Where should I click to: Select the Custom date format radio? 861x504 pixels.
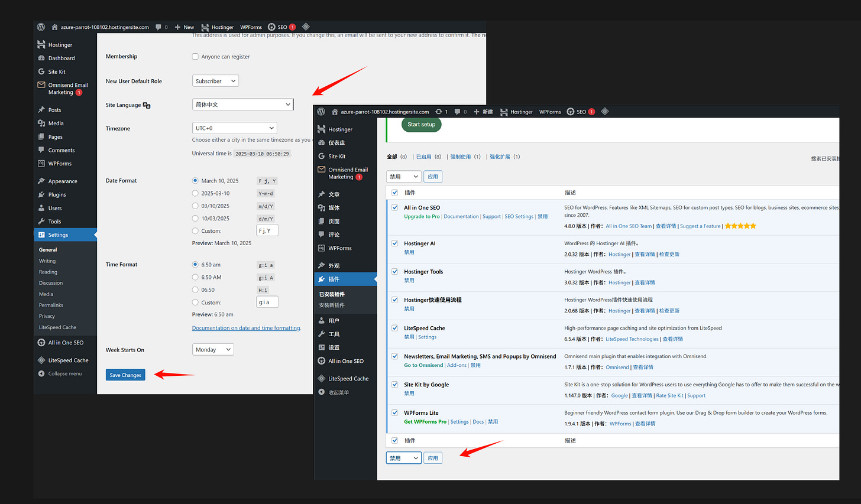(195, 231)
